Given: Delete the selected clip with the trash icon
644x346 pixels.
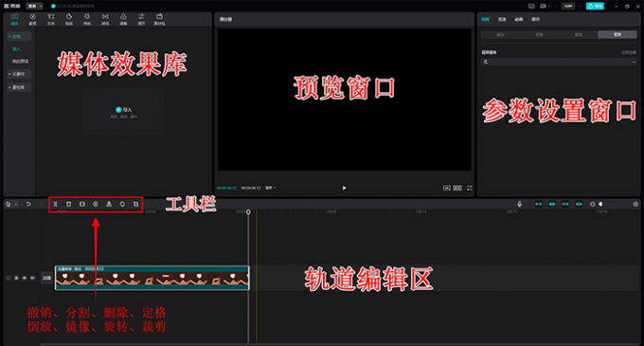Looking at the screenshot, I should 68,204.
